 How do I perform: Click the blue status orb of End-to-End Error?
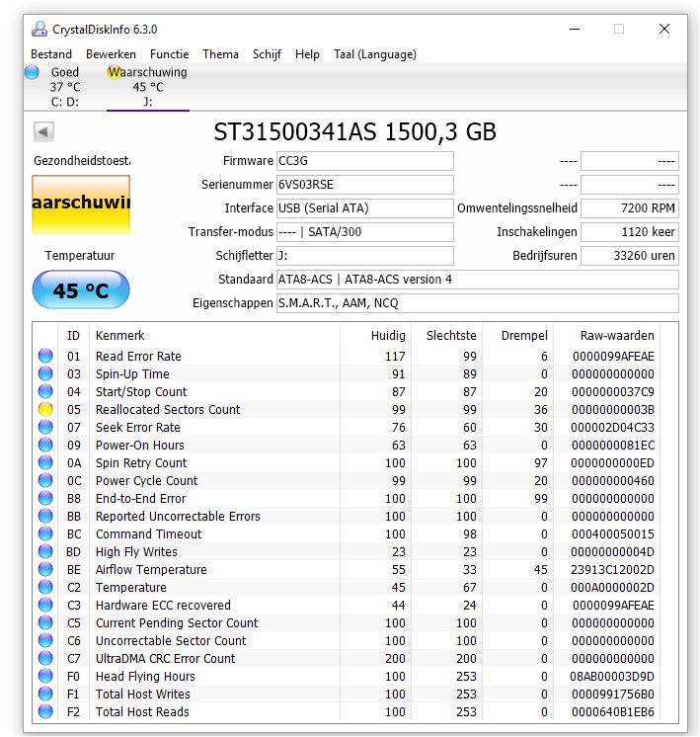point(45,498)
